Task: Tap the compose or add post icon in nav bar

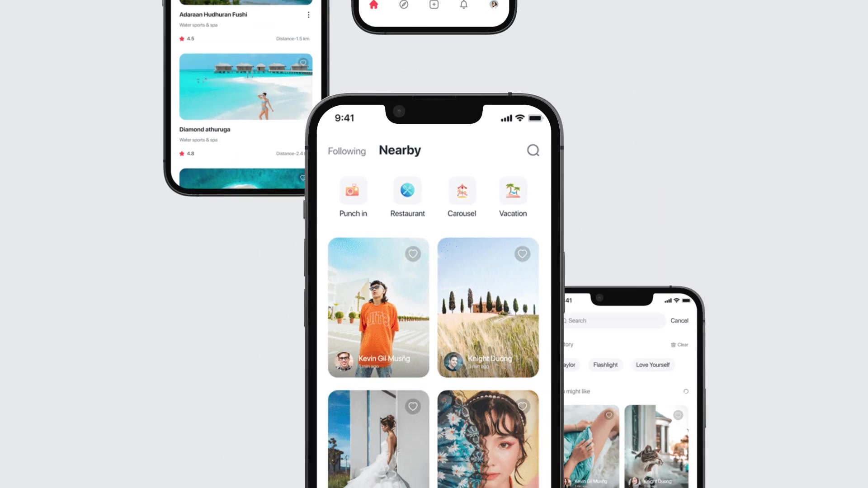Action: coord(434,5)
